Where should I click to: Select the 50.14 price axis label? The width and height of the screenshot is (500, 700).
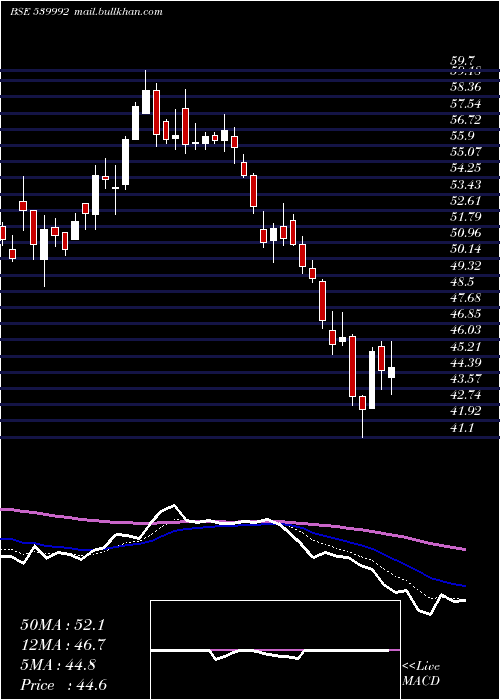click(x=466, y=249)
